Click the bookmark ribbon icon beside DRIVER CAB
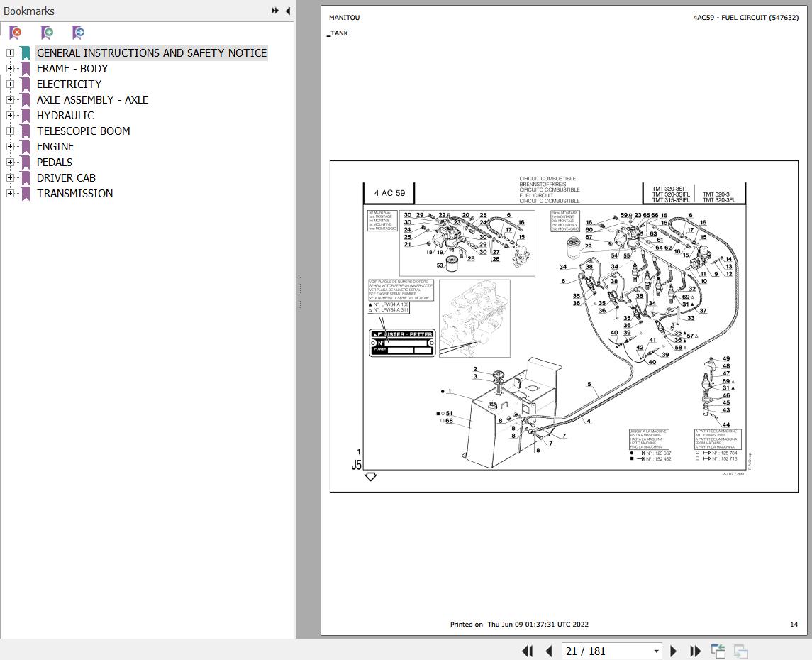This screenshot has width=812, height=660. (26, 177)
